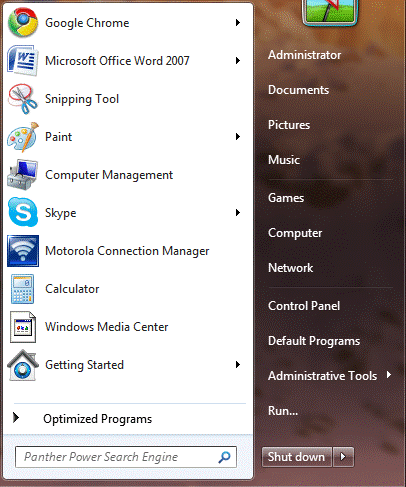Focus the Panther Power Search Engine field
The height and width of the screenshot is (487, 406).
tap(126, 457)
